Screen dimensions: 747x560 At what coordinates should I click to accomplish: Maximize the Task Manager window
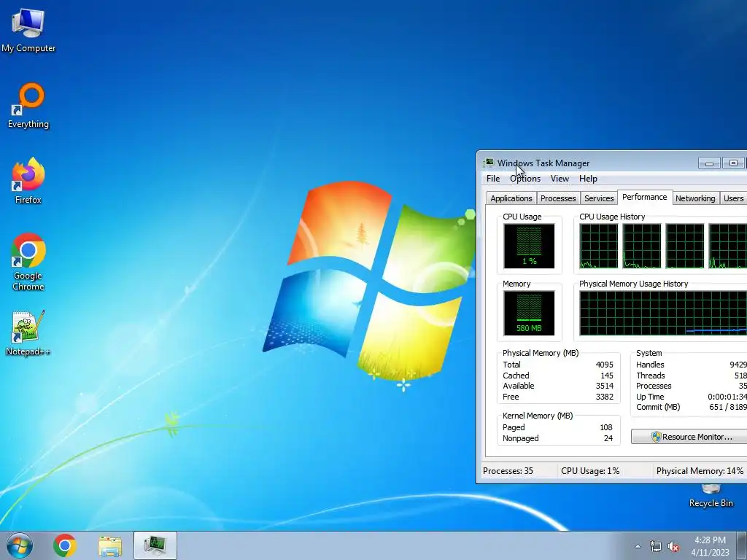point(733,163)
